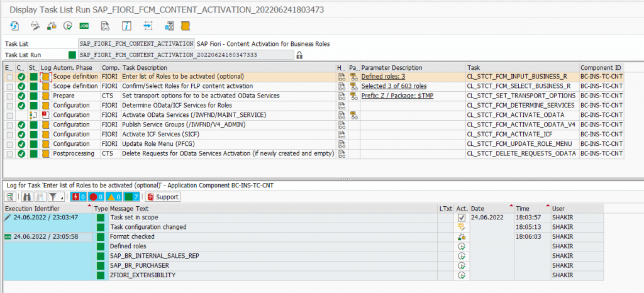
Task: Open log icon for Enter list of Roles row
Action: [45, 77]
